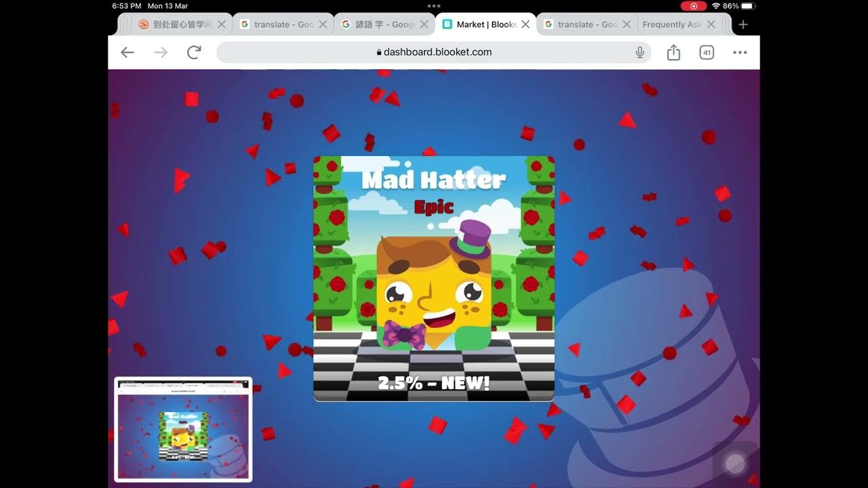Go back with the browser back arrow
Viewport: 868px width, 488px height.
point(127,52)
